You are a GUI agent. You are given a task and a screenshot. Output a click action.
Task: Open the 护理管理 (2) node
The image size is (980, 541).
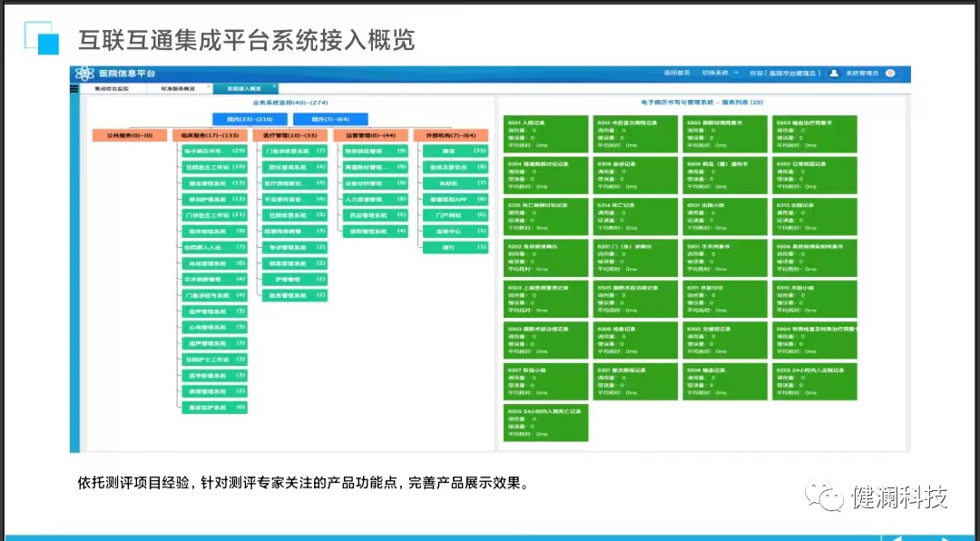294,279
